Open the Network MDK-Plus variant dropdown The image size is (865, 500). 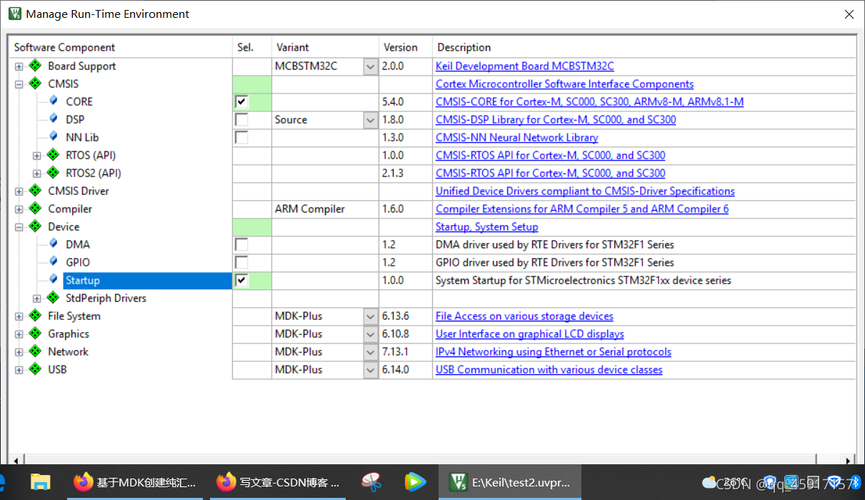point(370,352)
